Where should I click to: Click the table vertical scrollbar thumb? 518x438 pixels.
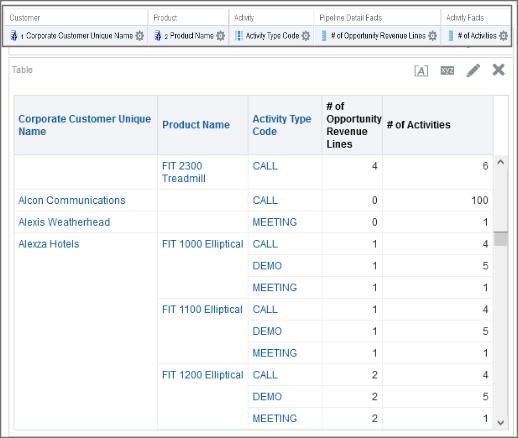click(x=501, y=239)
